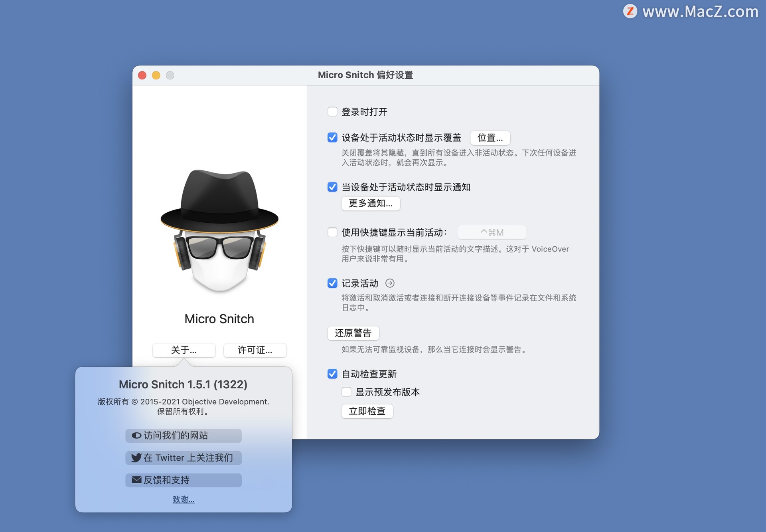Click the ^⌘M shortcut recorder field

[492, 232]
